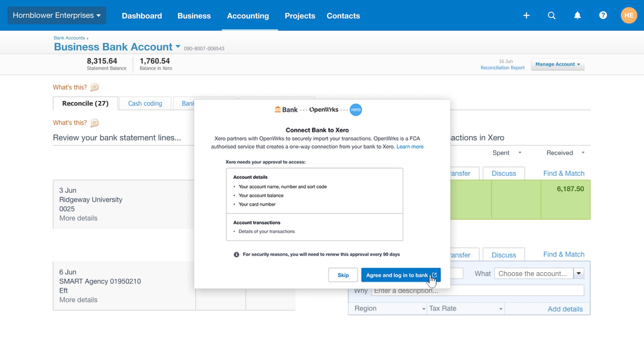Click Skip in the Connect Bank dialog
The width and height of the screenshot is (644, 362).
(343, 275)
